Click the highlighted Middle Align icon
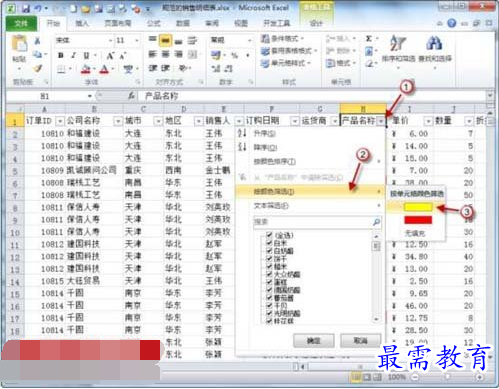The width and height of the screenshot is (499, 389). click(165, 41)
